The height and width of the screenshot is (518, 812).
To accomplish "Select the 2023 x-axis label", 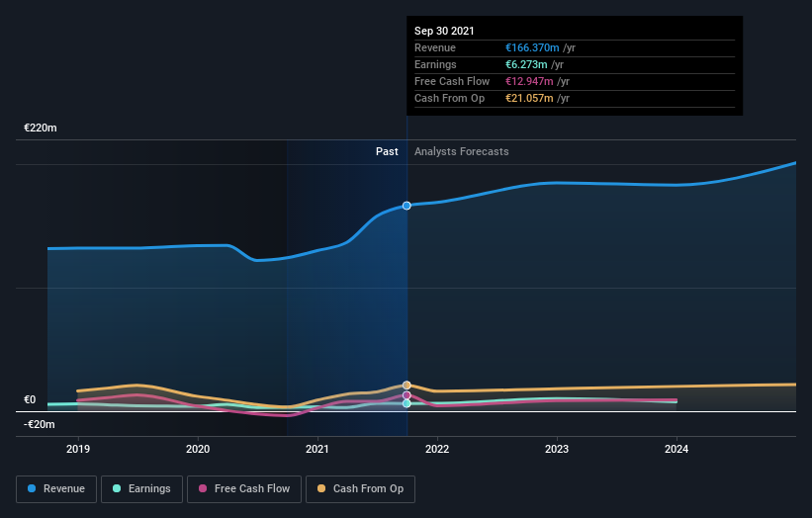I will pos(557,449).
